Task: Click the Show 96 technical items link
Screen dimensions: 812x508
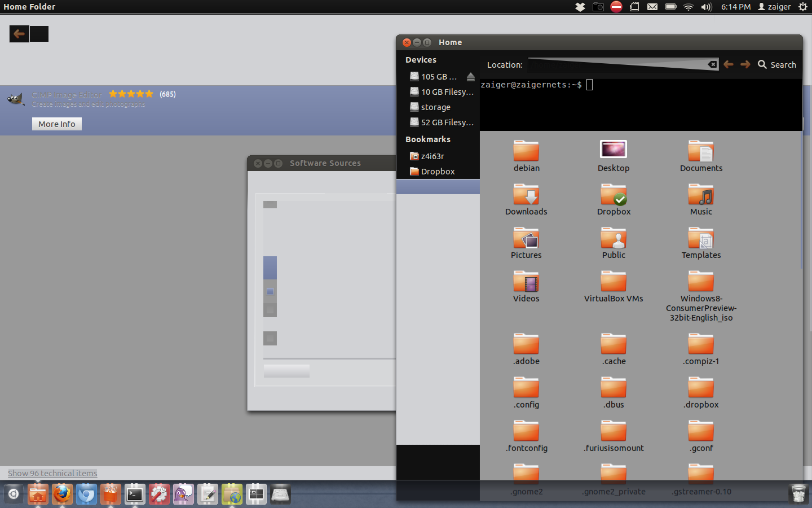Action: coord(52,473)
